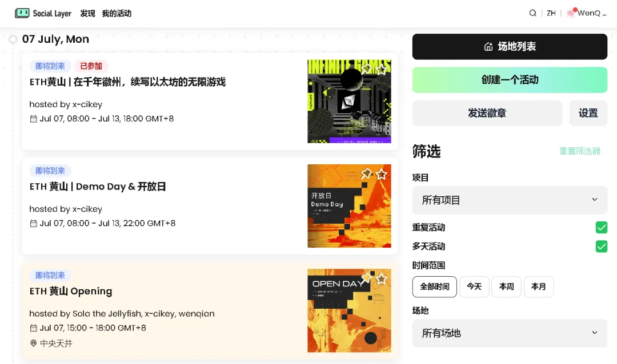617x364 pixels.
Task: Uncheck the 多天活动 checkbox
Action: [601, 246]
